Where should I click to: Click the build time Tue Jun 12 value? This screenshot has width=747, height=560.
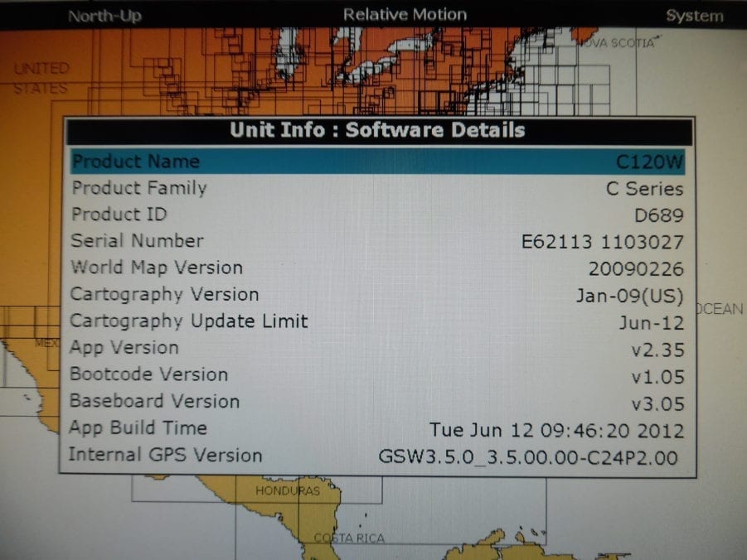point(557,431)
